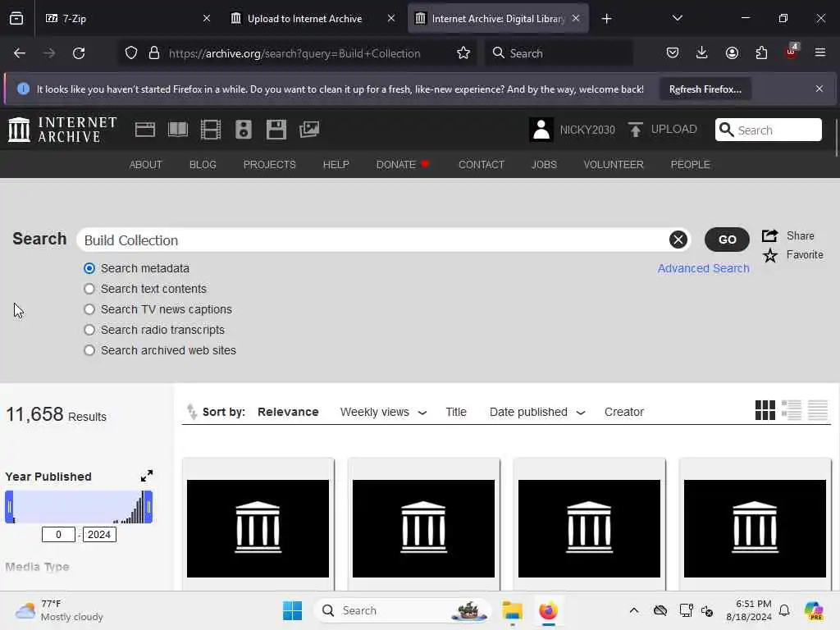Image resolution: width=840 pixels, height=630 pixels.
Task: Open the Software floppy disk icon
Action: 276,130
